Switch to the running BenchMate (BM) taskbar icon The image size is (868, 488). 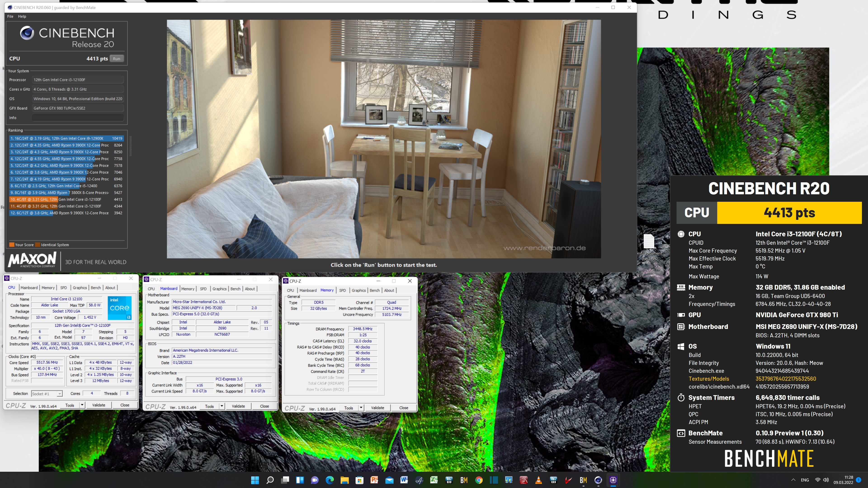pyautogui.click(x=583, y=480)
